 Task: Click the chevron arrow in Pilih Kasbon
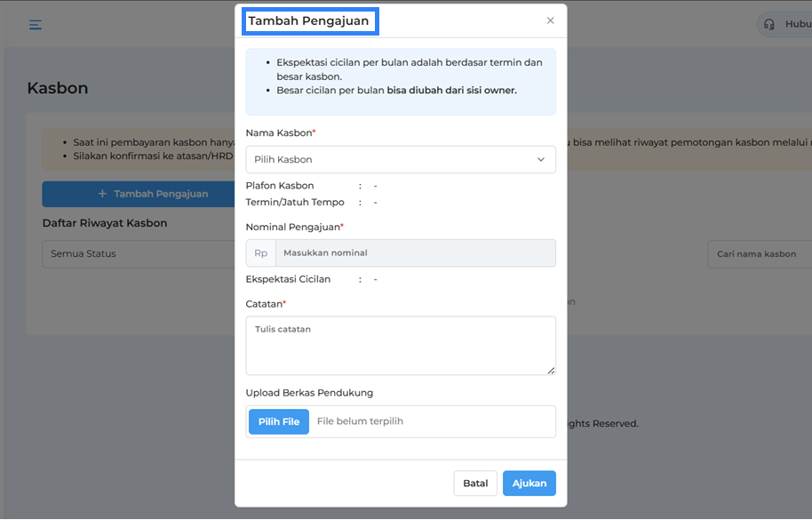pos(541,160)
